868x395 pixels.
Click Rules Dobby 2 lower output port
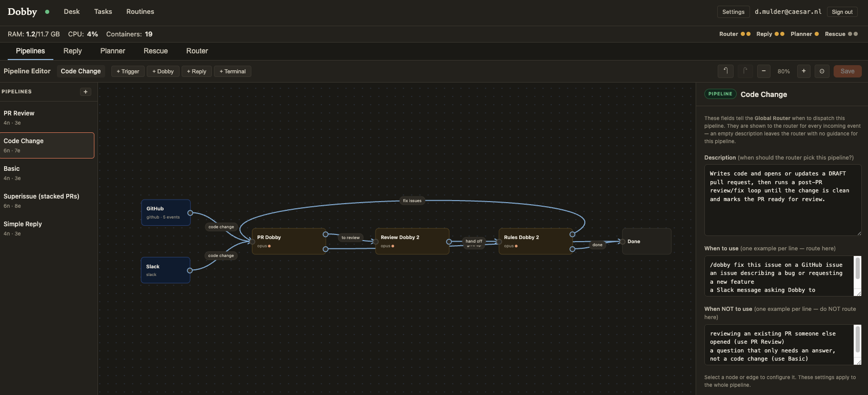[572, 249]
